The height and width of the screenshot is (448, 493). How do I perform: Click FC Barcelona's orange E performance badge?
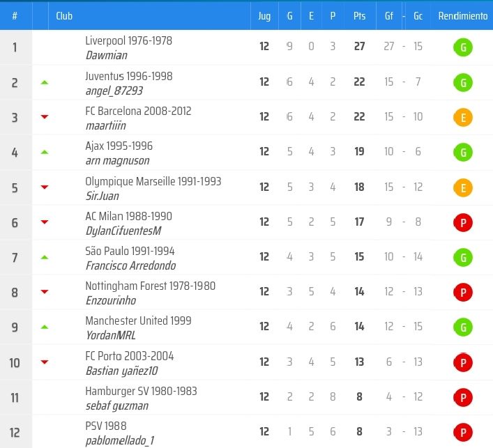pos(462,118)
